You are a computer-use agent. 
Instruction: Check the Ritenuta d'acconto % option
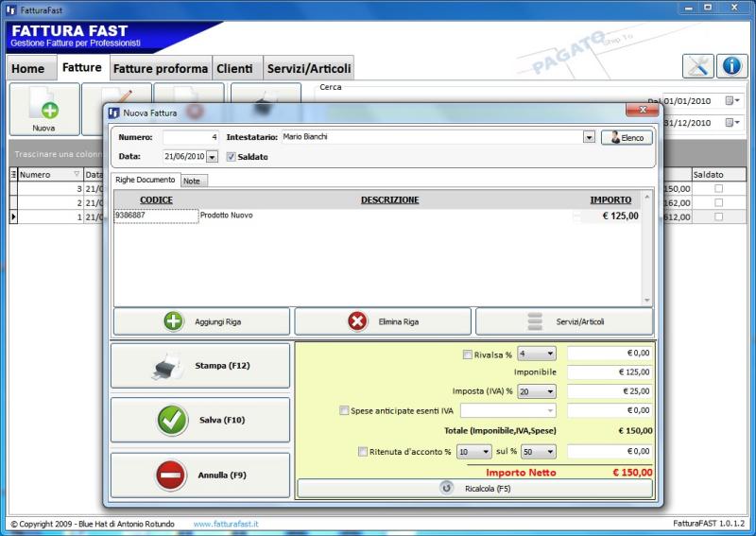(363, 452)
